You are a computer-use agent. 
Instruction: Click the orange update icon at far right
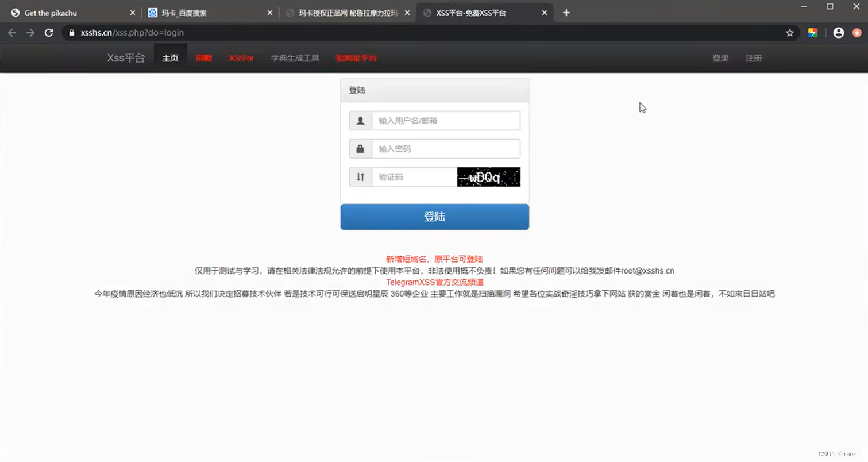(857, 33)
